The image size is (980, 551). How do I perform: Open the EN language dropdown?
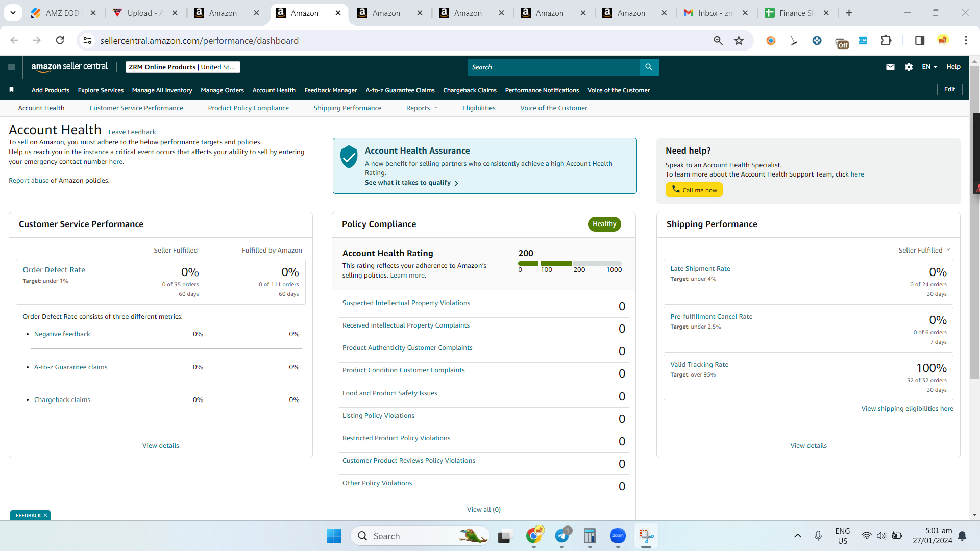click(x=929, y=67)
